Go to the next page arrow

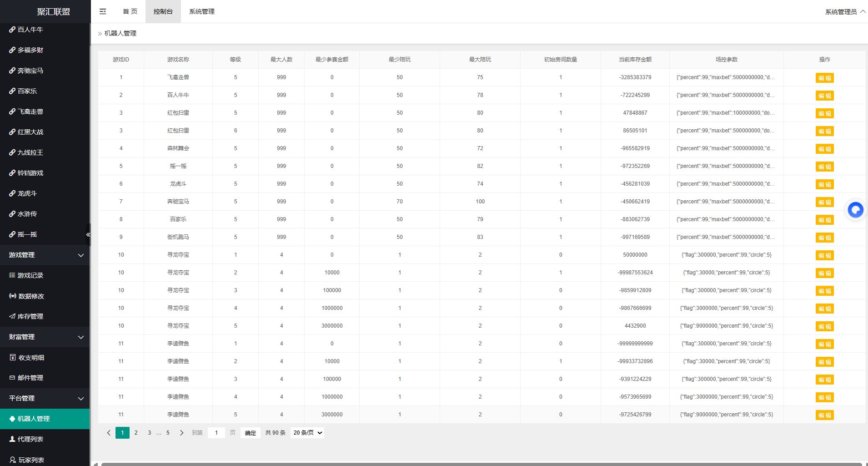pos(181,433)
